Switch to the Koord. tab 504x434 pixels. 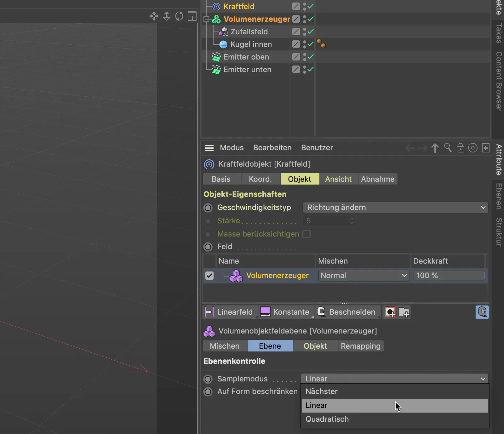point(260,179)
